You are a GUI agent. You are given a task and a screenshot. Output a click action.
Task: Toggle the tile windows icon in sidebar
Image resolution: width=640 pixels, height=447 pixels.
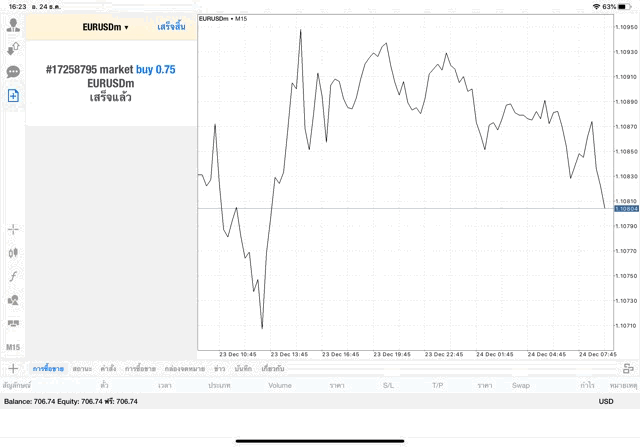tap(13, 323)
